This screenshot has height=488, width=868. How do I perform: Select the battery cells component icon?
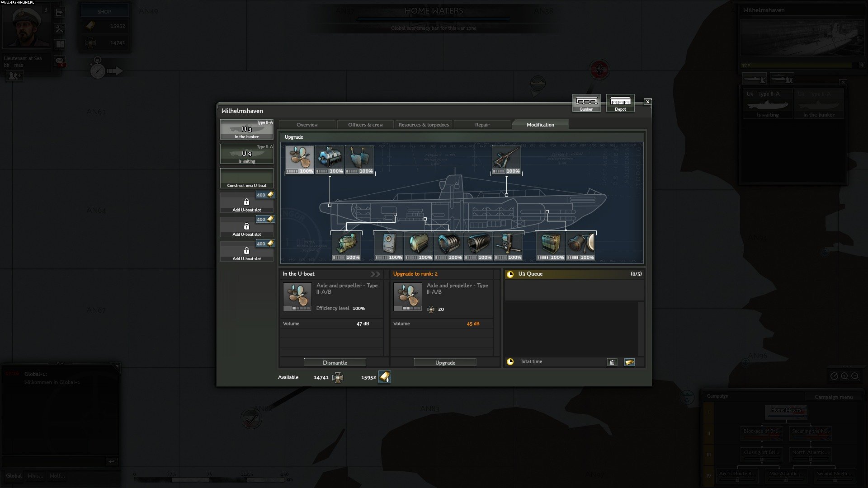point(551,246)
